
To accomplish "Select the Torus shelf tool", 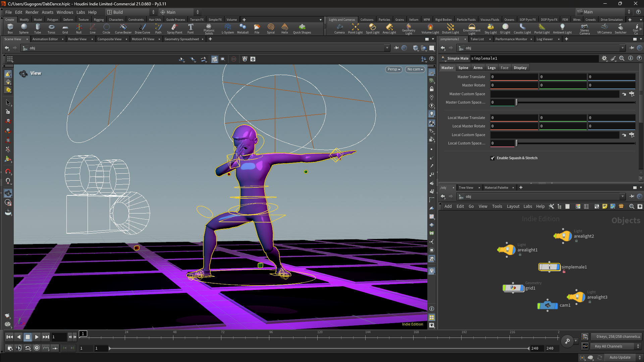I will (x=51, y=29).
